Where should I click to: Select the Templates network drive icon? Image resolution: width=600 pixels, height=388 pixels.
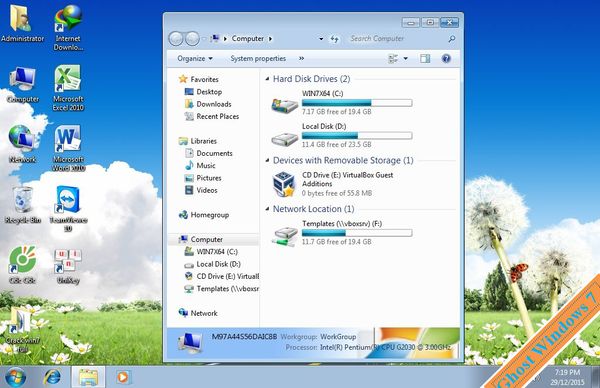[284, 236]
